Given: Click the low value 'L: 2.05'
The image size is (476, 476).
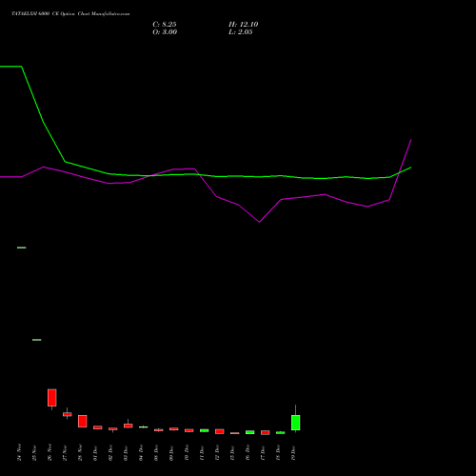Looking at the screenshot, I should coord(241,32).
